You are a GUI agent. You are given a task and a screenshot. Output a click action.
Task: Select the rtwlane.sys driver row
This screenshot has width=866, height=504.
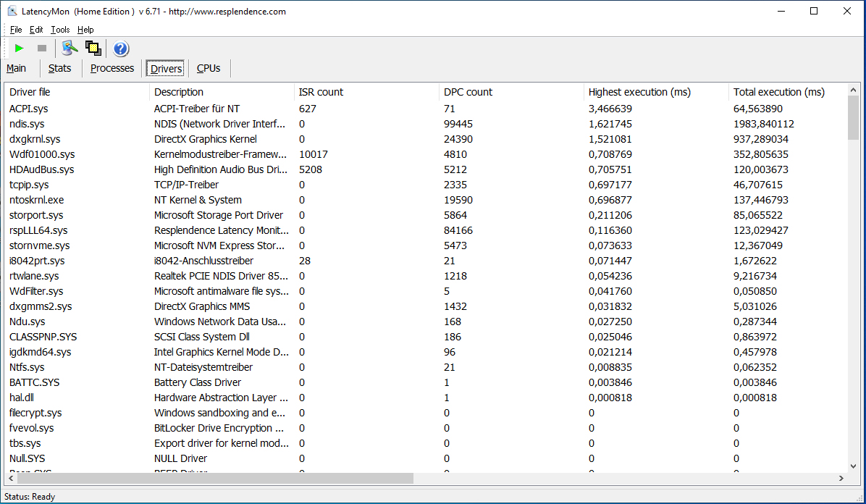point(426,276)
